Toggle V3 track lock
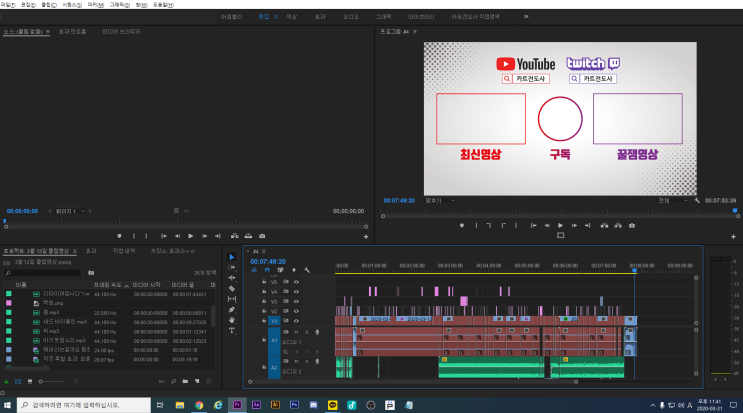This screenshot has width=743, height=413. point(264,301)
